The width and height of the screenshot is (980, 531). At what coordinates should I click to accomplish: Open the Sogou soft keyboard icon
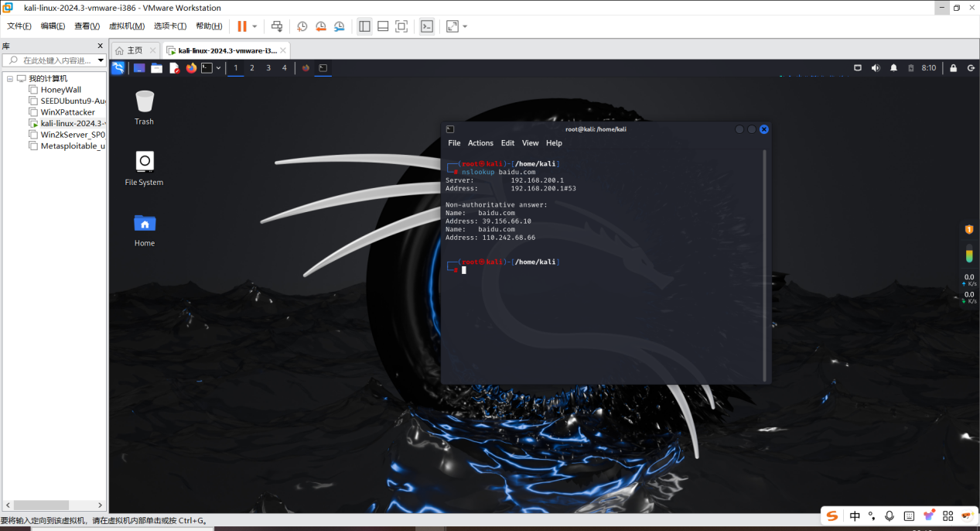pyautogui.click(x=909, y=516)
